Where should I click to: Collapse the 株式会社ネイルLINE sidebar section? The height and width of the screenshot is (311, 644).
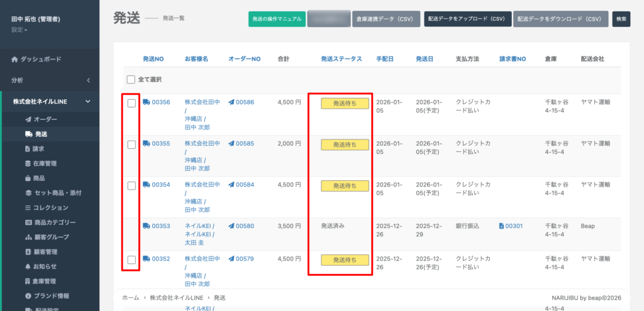(88, 102)
